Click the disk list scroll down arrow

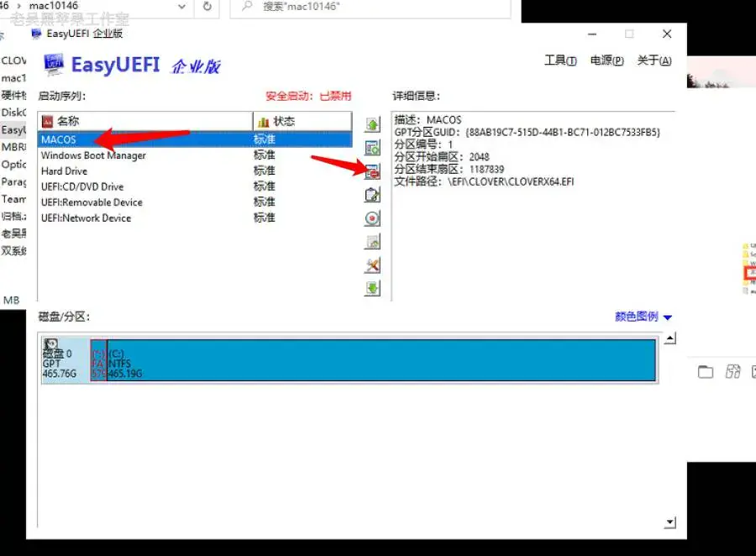pos(669,522)
